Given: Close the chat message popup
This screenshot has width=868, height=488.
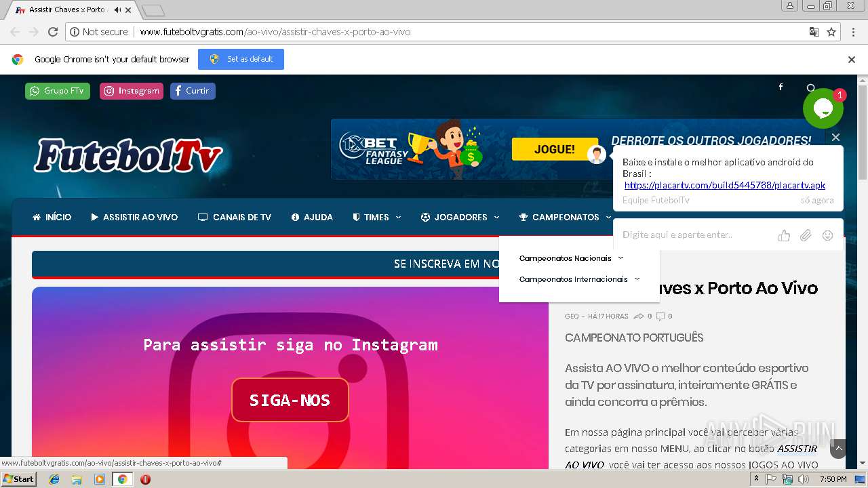Looking at the screenshot, I should point(835,137).
